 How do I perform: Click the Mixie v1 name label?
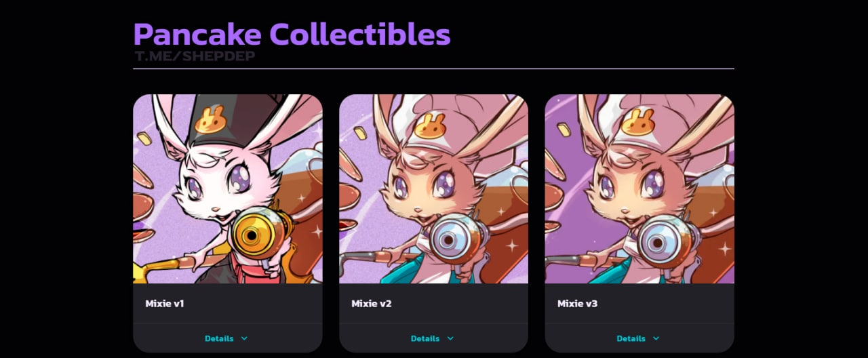[165, 304]
